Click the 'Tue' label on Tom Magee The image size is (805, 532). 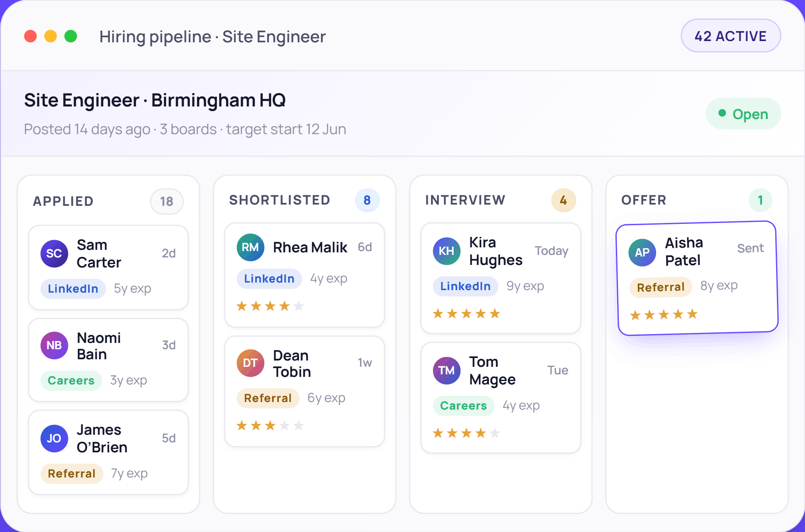(558, 370)
